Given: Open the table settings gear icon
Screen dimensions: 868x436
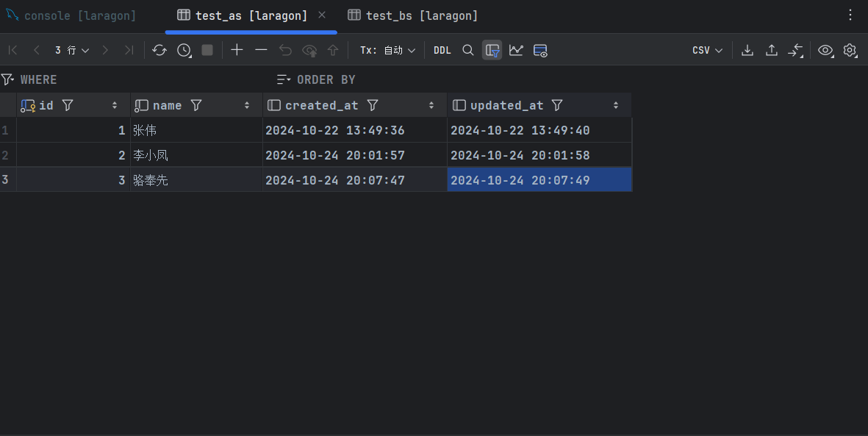Looking at the screenshot, I should [850, 50].
